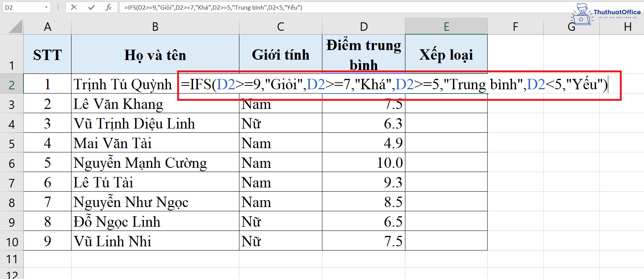Confirm formula entry with checkmark icon
644x279 pixels.
pos(91,7)
